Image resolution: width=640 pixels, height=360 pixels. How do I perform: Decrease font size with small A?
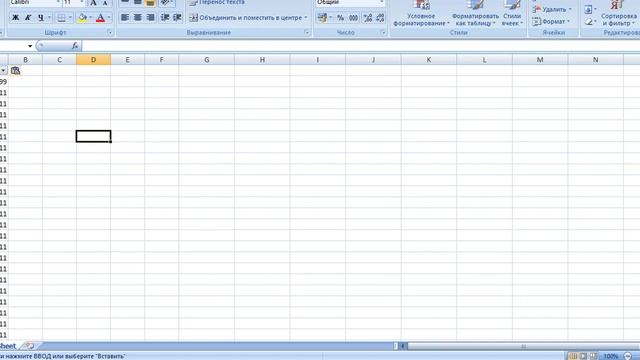pos(105,3)
